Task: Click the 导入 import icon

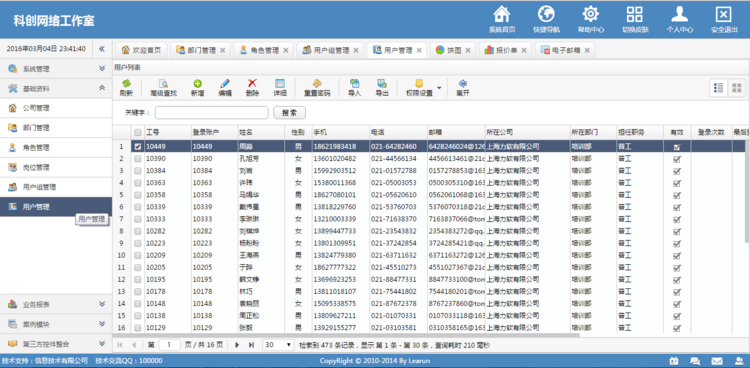Action: pos(354,83)
